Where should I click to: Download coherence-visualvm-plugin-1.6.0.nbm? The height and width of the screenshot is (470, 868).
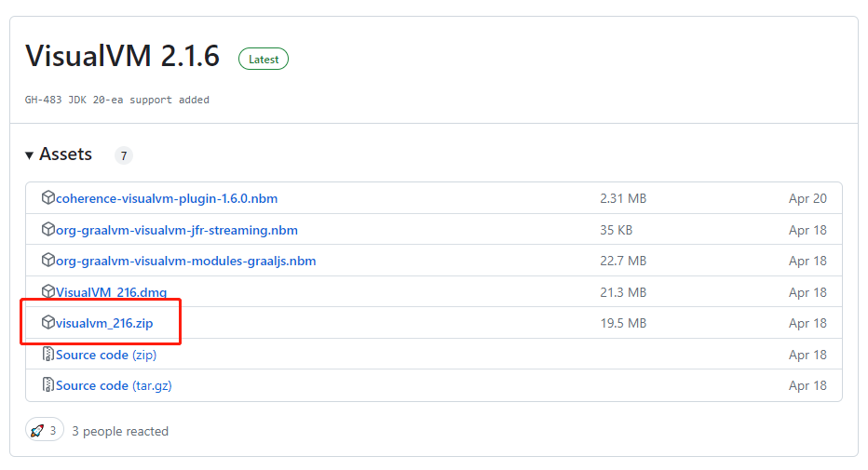click(x=167, y=198)
